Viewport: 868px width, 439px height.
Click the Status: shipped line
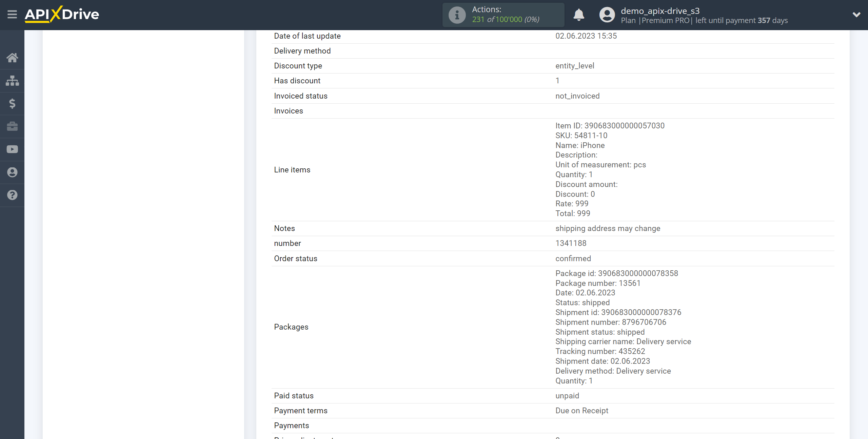click(583, 303)
